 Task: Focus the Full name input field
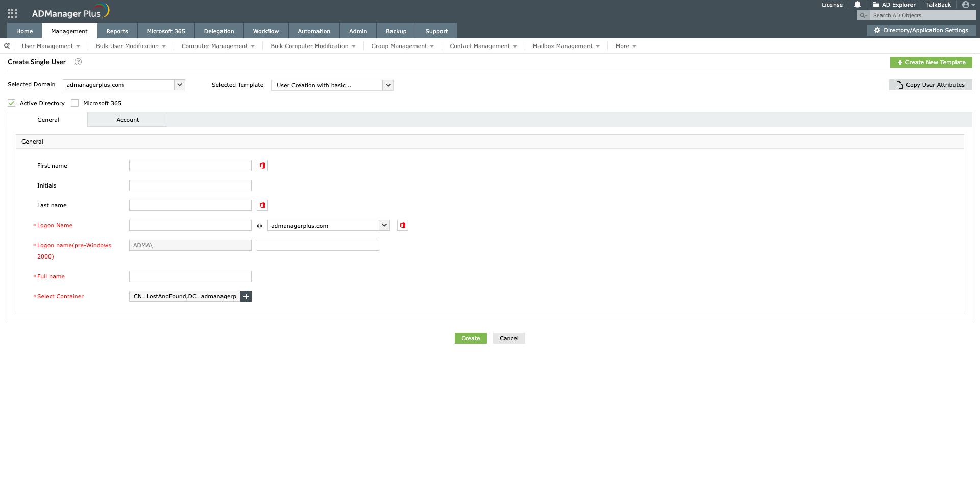[x=190, y=276]
